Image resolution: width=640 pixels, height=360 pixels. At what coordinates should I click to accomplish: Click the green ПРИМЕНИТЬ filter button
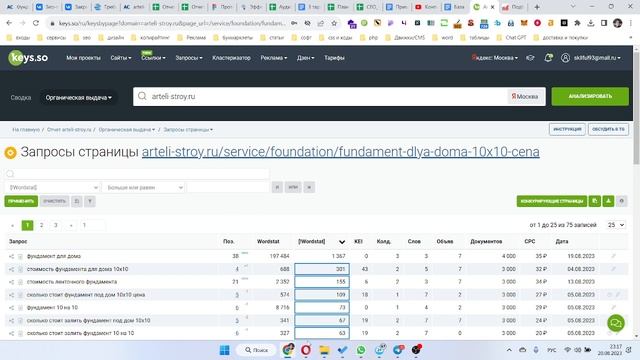[x=21, y=201]
